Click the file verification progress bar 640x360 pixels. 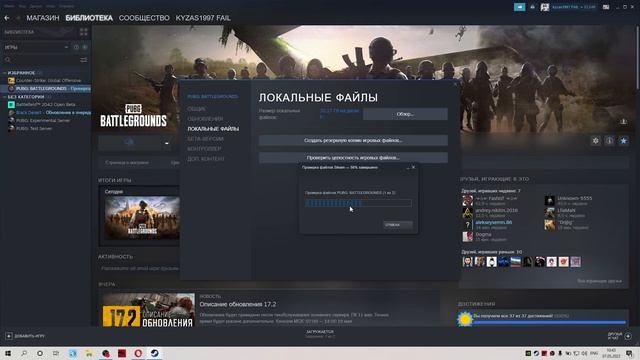(358, 203)
